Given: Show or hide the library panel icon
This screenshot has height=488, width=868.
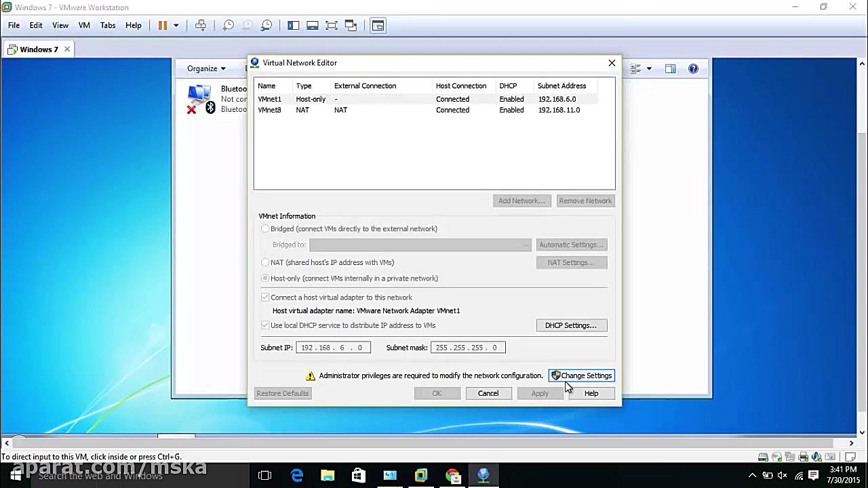Looking at the screenshot, I should pos(294,25).
